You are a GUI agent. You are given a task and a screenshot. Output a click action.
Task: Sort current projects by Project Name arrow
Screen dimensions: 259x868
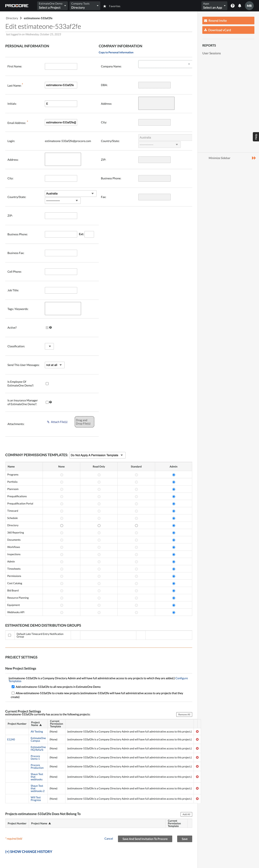click(x=40, y=725)
